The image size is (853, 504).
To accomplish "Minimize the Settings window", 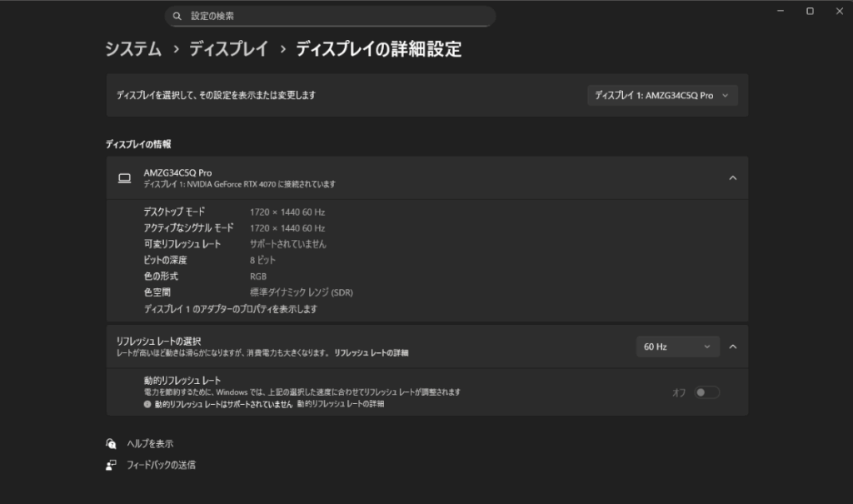I will [x=781, y=11].
